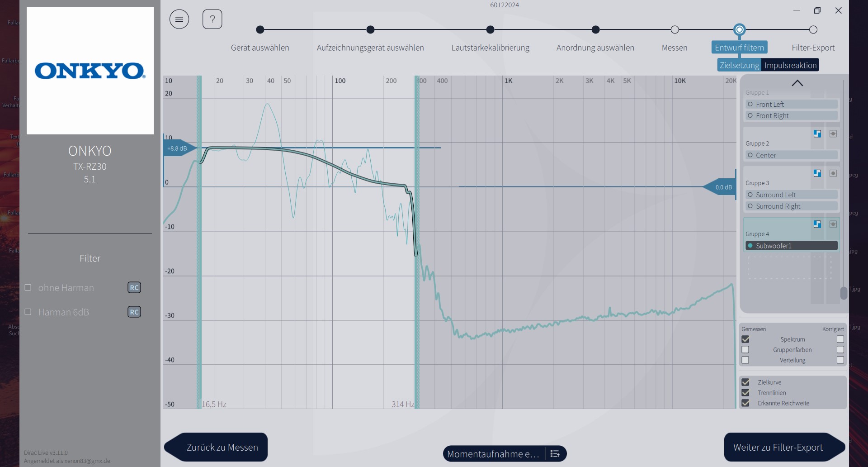Click '60122024' project title text
The image size is (868, 467).
coord(505,5)
